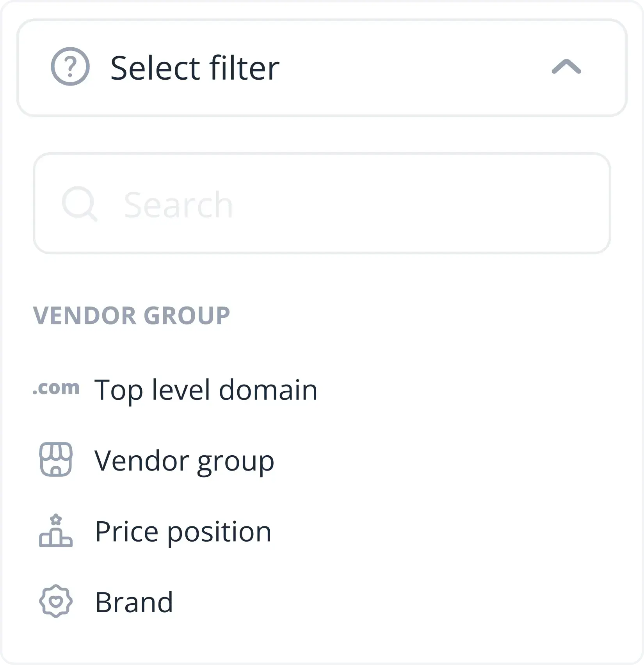This screenshot has height=665, width=644.
Task: Click the Search placeholder text
Action: (x=178, y=205)
